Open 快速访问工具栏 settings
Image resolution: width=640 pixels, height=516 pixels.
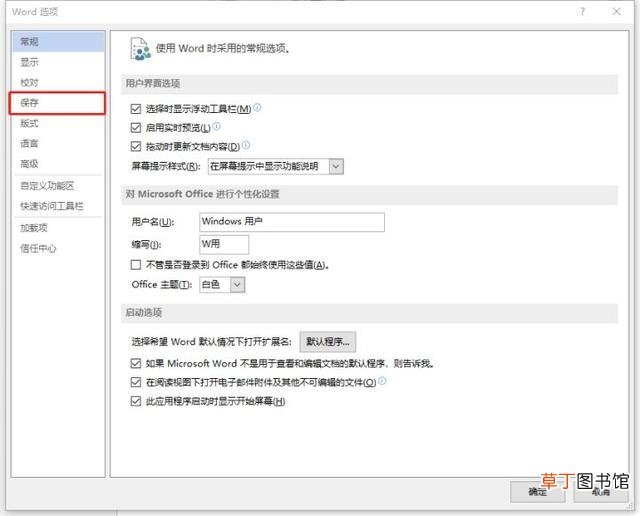point(58,206)
